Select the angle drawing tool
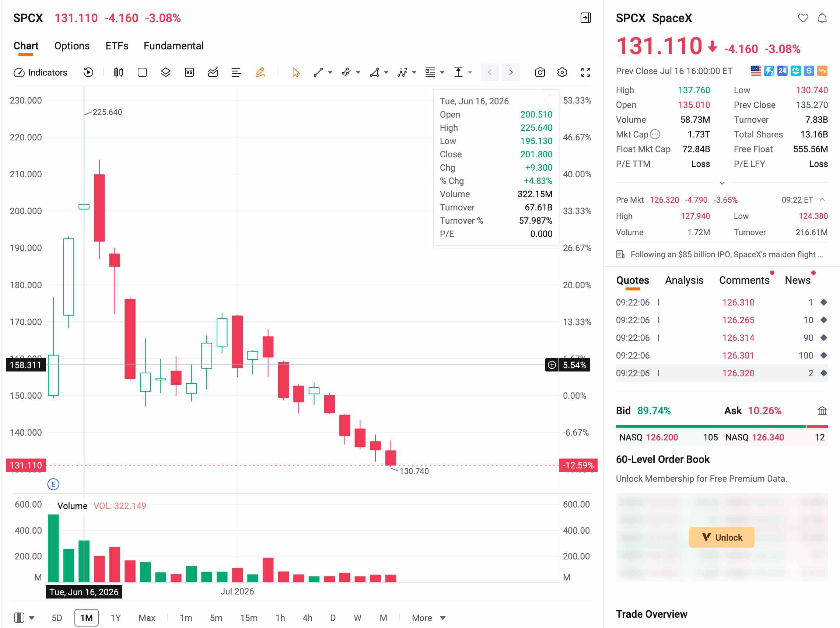Image resolution: width=840 pixels, height=628 pixels. point(374,72)
